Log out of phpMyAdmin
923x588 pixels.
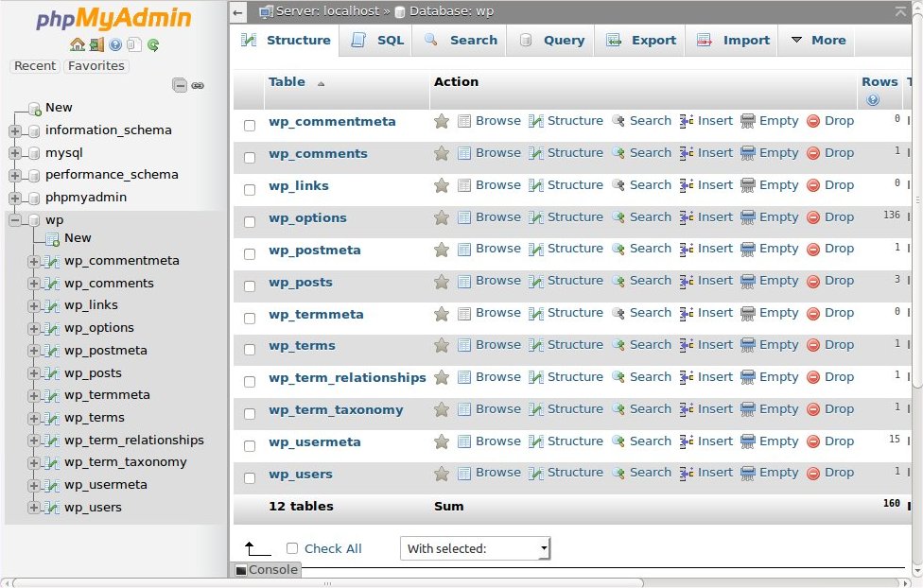[96, 44]
